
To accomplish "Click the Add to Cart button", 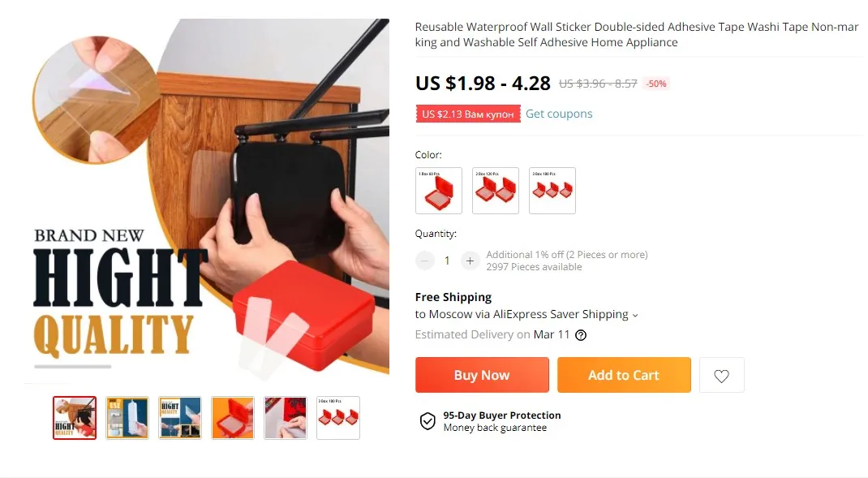I will pyautogui.click(x=624, y=375).
